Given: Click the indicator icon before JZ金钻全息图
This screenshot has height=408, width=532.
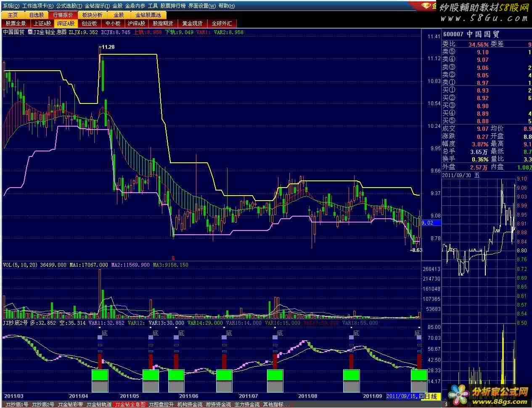Looking at the screenshot, I should coord(30,32).
